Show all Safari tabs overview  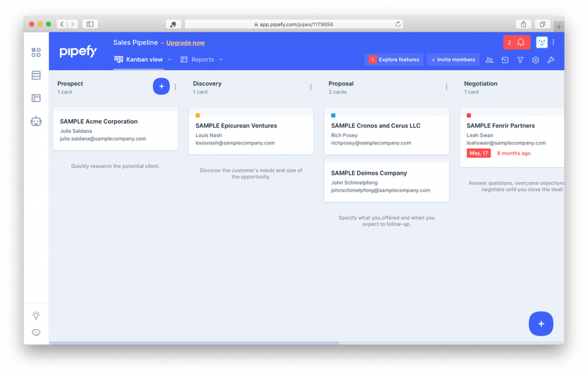click(542, 24)
